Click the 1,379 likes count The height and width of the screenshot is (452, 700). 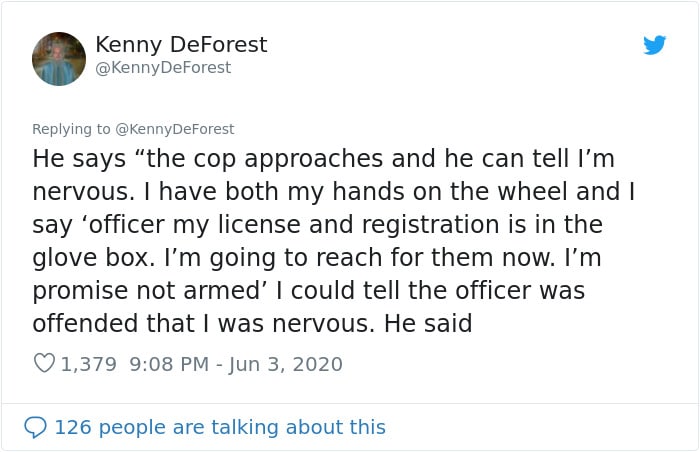coord(88,364)
